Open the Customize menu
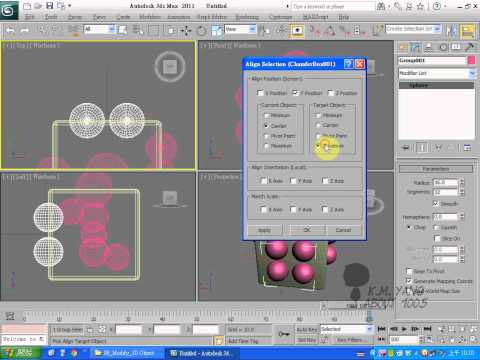 280,17
